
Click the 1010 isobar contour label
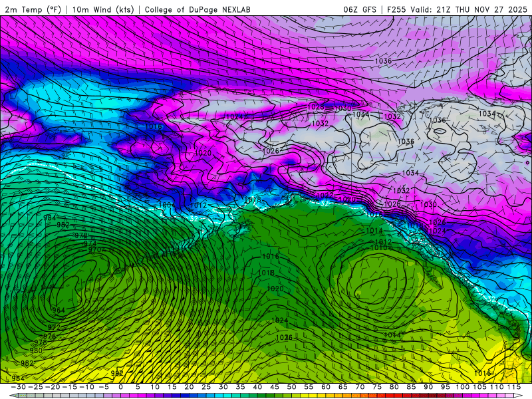click(378, 248)
